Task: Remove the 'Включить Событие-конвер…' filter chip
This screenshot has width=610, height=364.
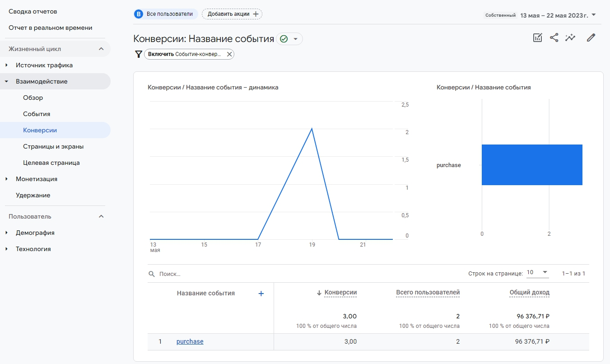Action: (229, 54)
